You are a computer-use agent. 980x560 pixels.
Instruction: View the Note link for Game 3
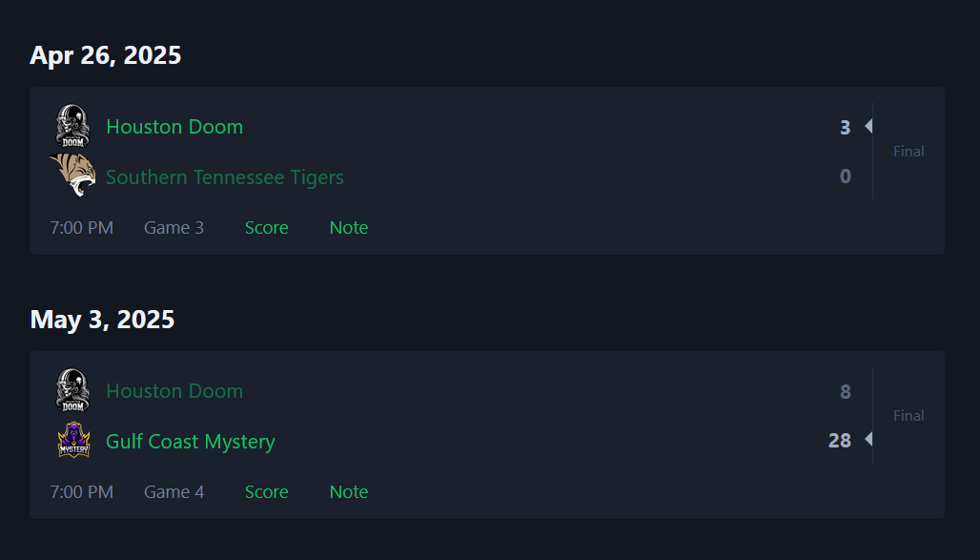click(x=349, y=228)
